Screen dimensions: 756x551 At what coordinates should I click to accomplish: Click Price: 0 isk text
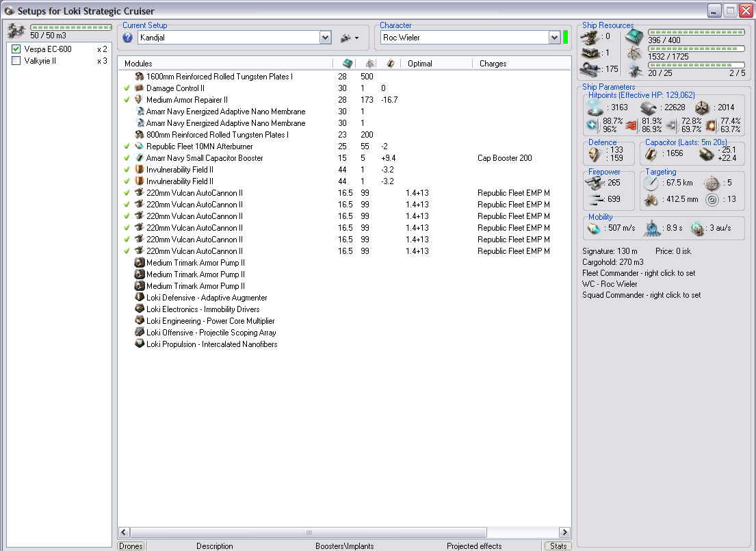tap(673, 251)
